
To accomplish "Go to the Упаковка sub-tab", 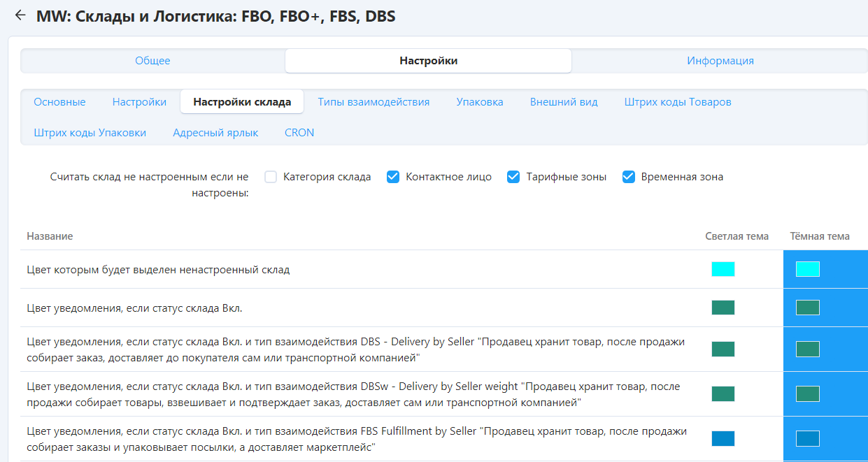I will 480,102.
